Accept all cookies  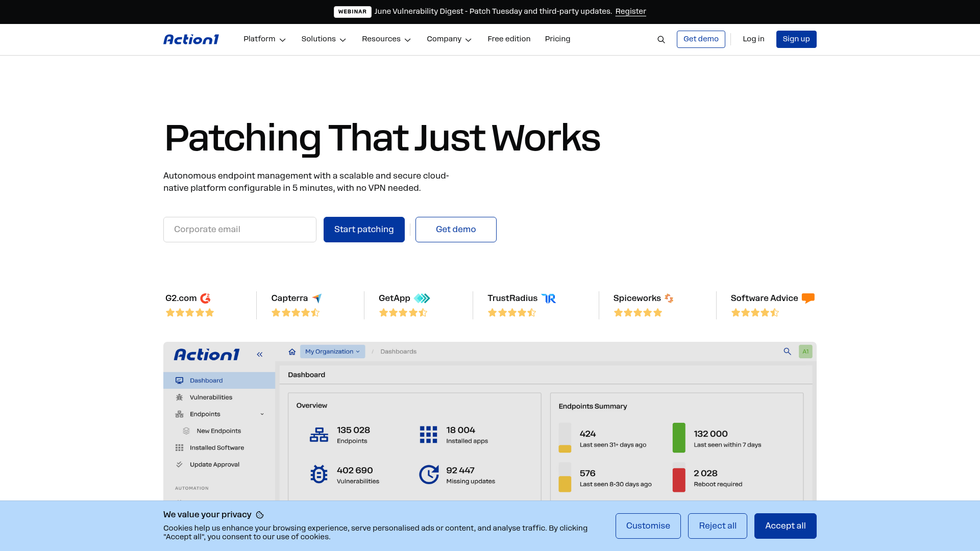point(786,526)
